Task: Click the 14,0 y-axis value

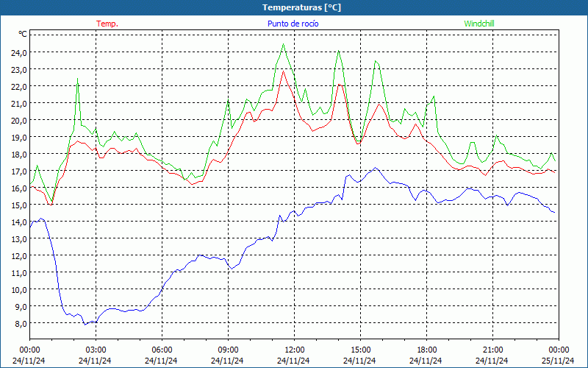Action: pos(19,222)
